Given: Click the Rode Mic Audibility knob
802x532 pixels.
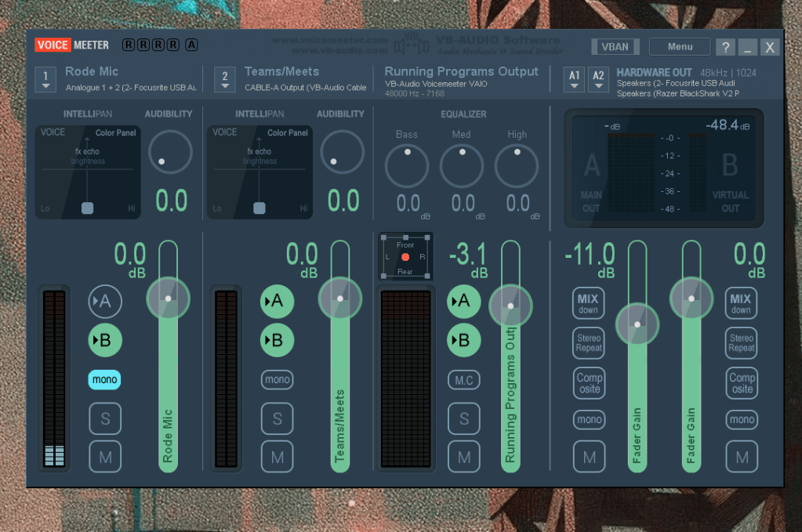Looking at the screenshot, I should [x=170, y=152].
